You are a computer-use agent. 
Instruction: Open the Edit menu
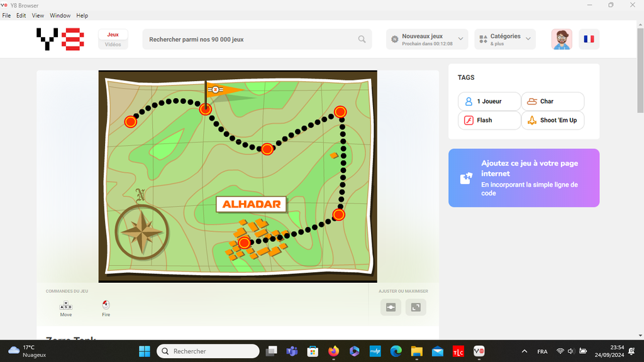(x=21, y=16)
